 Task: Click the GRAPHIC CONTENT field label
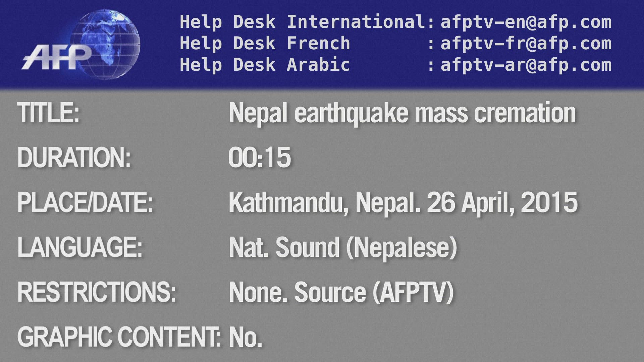[x=119, y=337]
